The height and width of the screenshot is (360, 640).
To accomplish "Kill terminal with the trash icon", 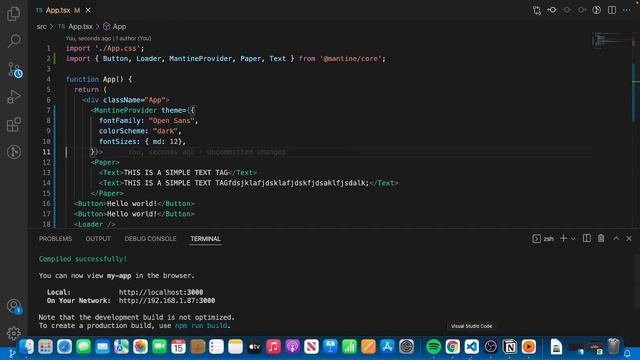I will point(601,238).
